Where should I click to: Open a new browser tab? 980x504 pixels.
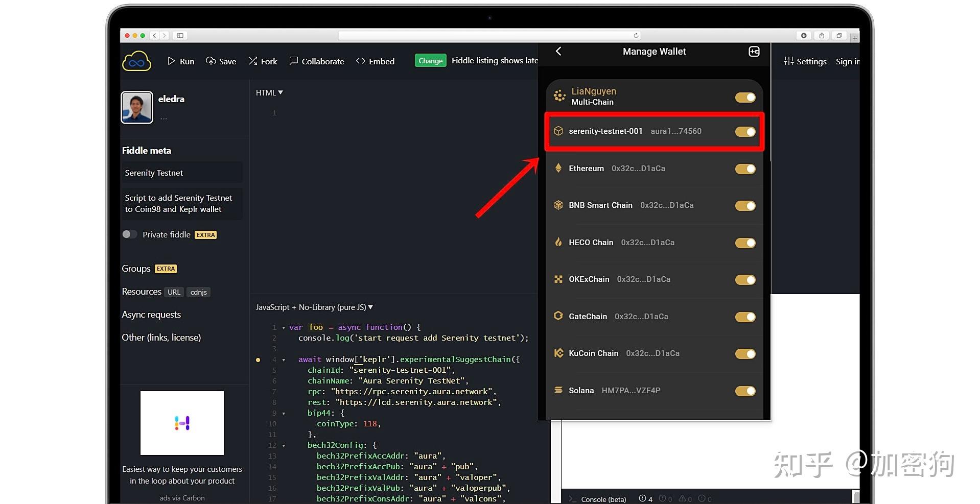coord(854,38)
